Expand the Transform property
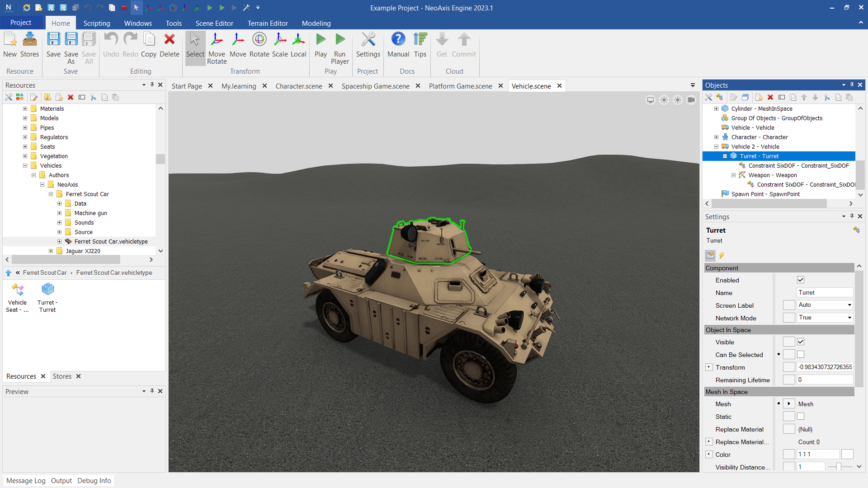The width and height of the screenshot is (868, 488). [x=709, y=367]
